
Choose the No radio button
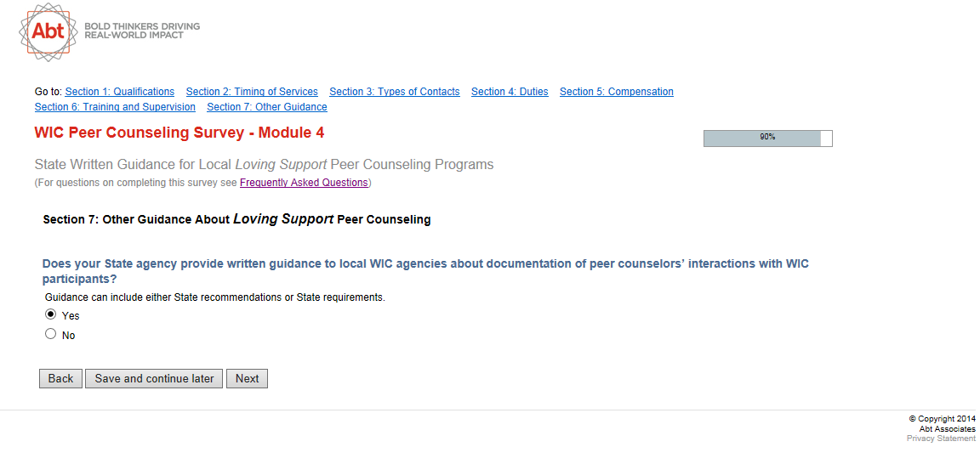click(51, 334)
